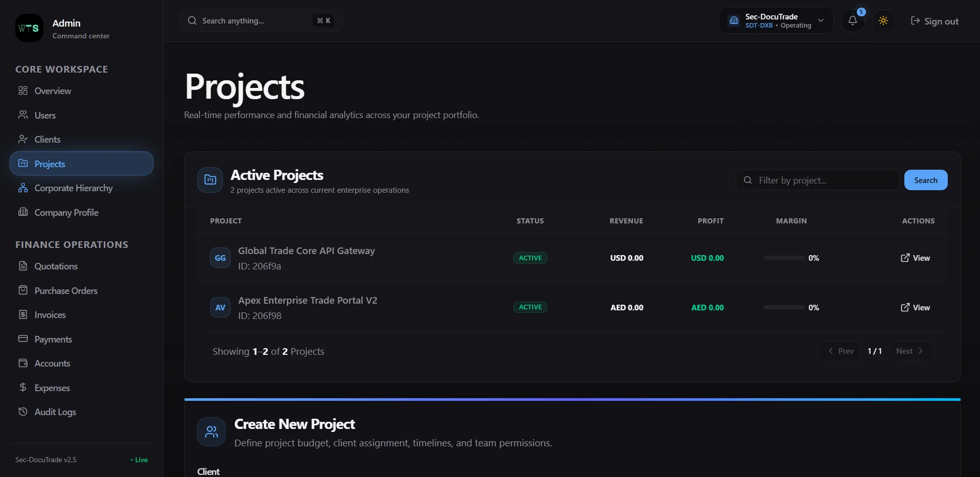The image size is (980, 477).
Task: Click the Active Projects folder icon
Action: 210,180
